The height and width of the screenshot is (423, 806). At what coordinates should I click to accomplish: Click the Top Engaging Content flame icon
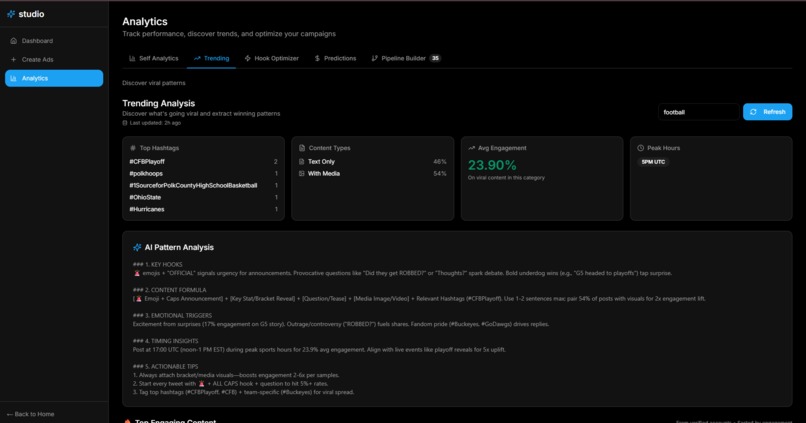click(127, 421)
